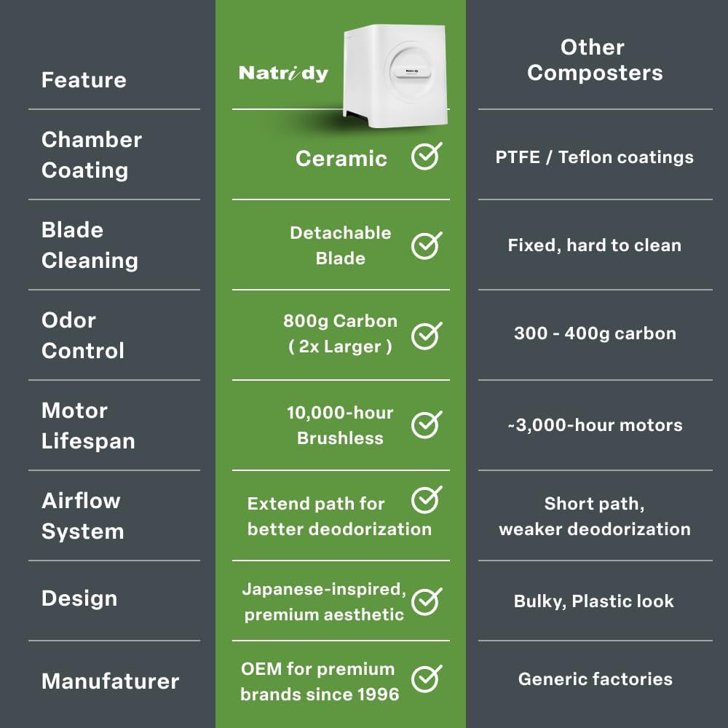Click the 300 - 400g carbon text

(x=595, y=333)
